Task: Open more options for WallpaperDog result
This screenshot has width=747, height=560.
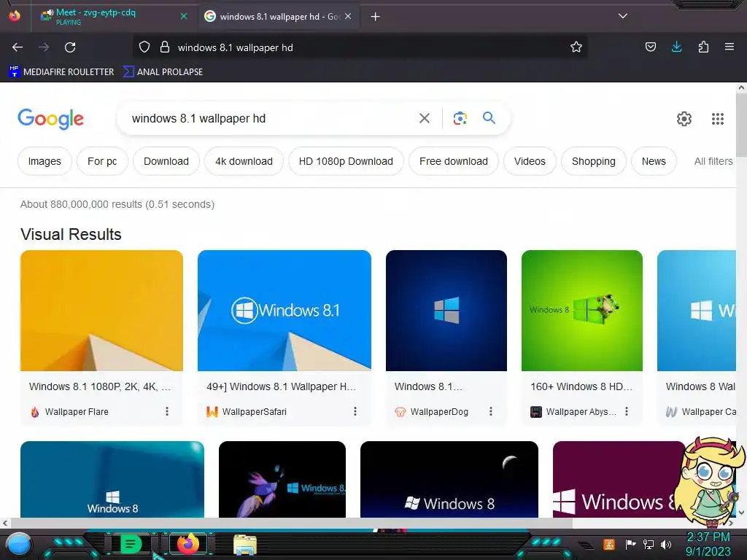Action: click(x=491, y=411)
